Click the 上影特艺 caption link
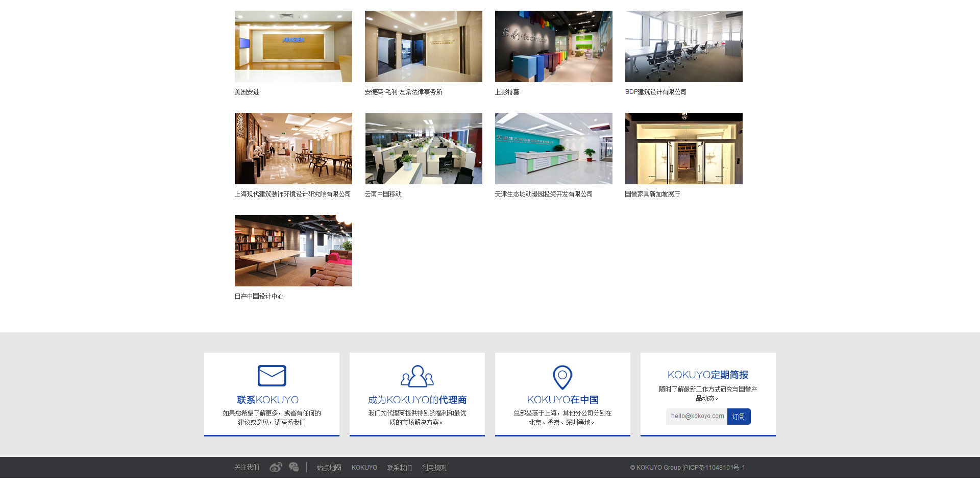This screenshot has width=980, height=487. (507, 92)
